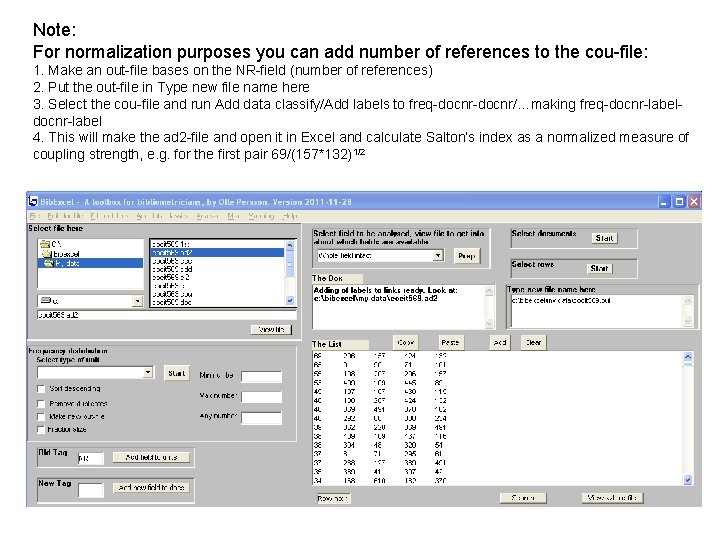Click the Copy button above The List
Viewport: 720px width, 540px height.
pyautogui.click(x=405, y=342)
